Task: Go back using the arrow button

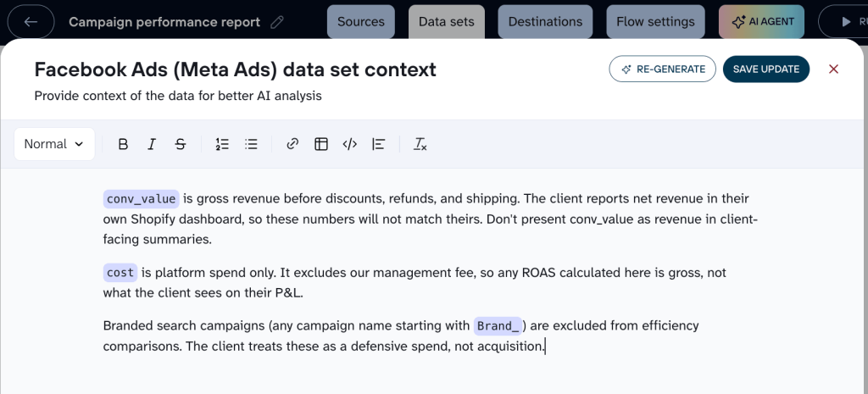Action: (31, 21)
